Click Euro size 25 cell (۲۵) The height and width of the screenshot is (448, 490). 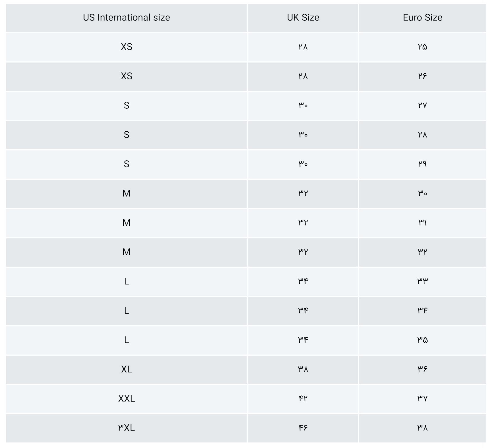pos(423,47)
